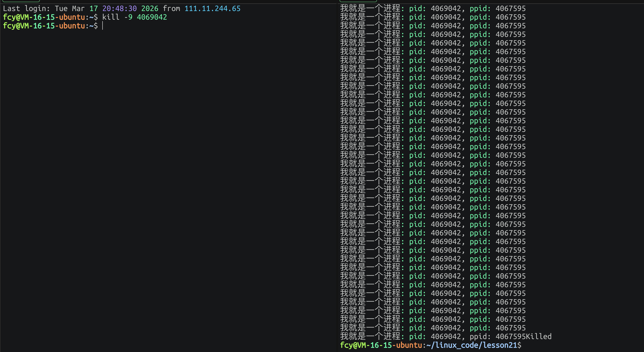The width and height of the screenshot is (644, 352).
Task: Click the IP address 111.11.244.65
Action: pos(212,8)
